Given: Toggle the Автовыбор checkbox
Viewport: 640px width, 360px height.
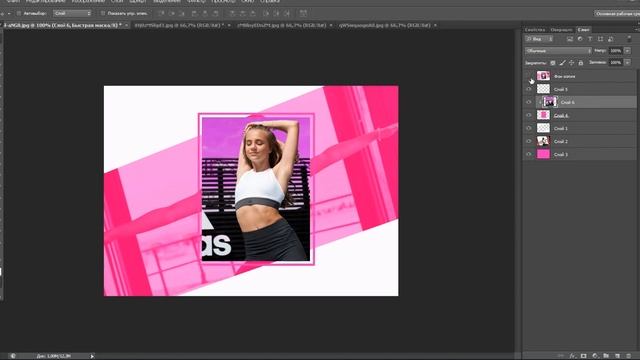Looking at the screenshot, I should [x=19, y=13].
